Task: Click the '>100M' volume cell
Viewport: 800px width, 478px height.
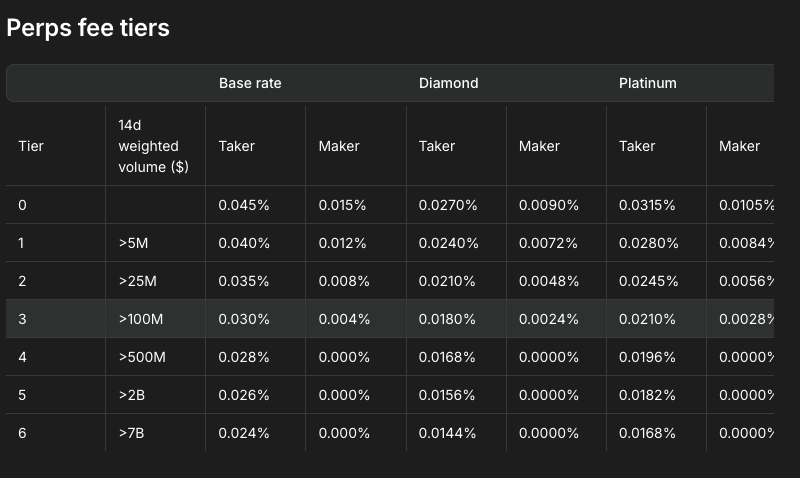Action: click(141, 319)
